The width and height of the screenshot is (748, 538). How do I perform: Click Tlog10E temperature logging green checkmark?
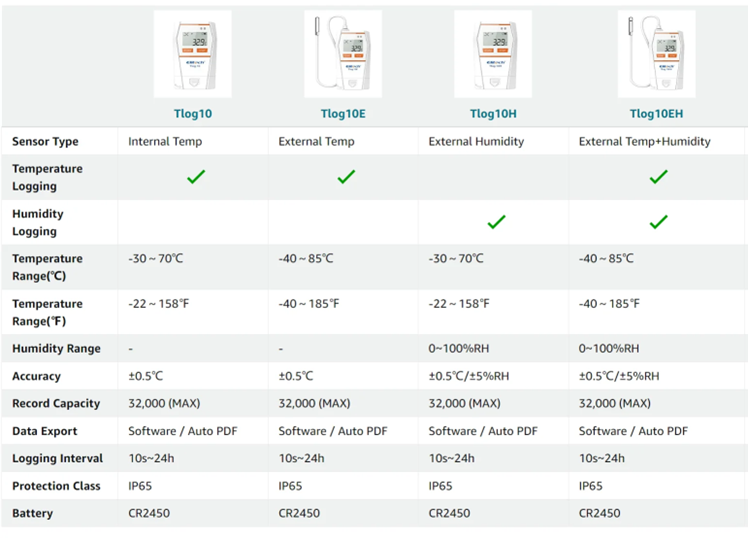(346, 177)
